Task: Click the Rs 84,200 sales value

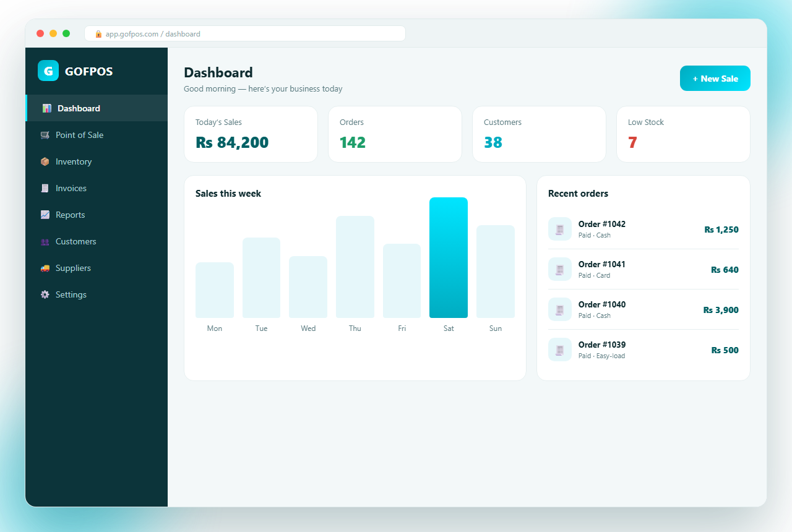Action: [232, 142]
